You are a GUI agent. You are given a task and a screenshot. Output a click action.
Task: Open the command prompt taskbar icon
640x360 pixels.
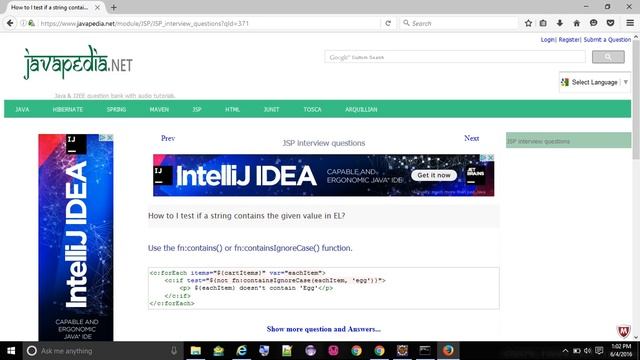pos(425,351)
